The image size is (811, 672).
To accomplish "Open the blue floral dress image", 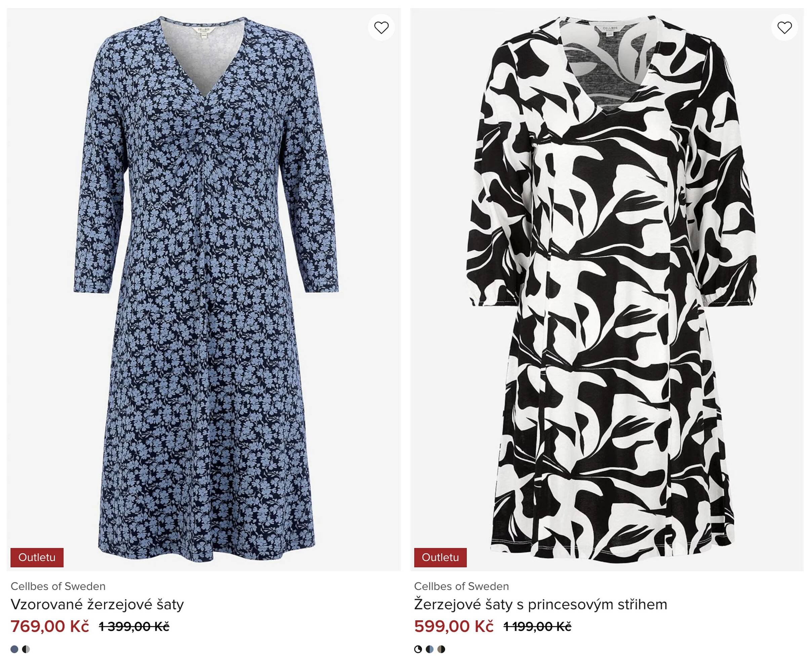I will point(205,290).
